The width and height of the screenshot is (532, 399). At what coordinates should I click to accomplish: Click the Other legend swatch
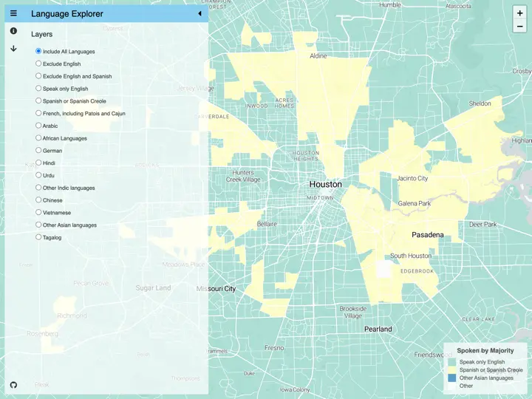pyautogui.click(x=451, y=386)
